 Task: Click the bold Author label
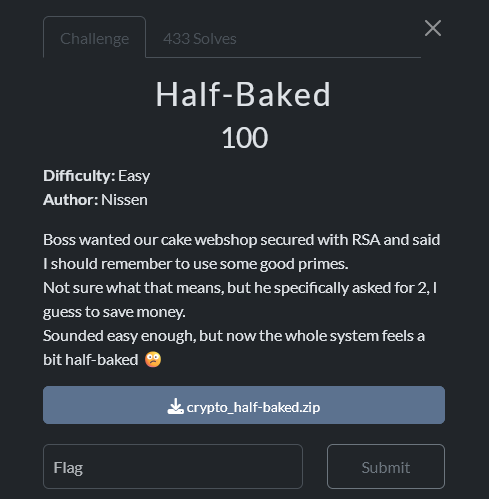[70, 200]
